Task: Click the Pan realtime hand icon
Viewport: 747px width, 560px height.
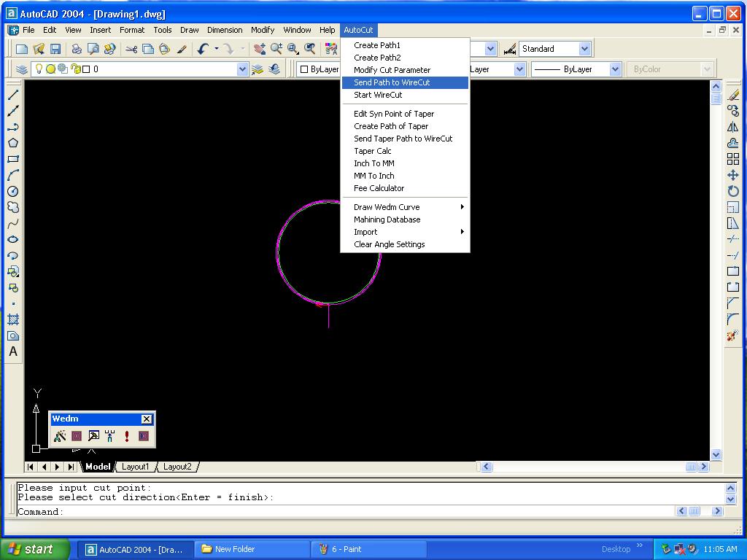Action: click(260, 49)
